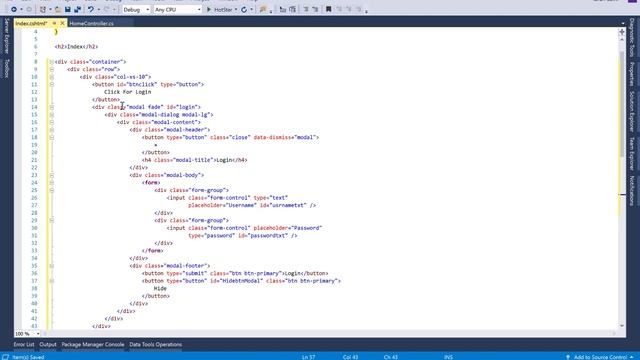Click the Decrease Indent icon
The image size is (640, 360).
(x=306, y=9)
